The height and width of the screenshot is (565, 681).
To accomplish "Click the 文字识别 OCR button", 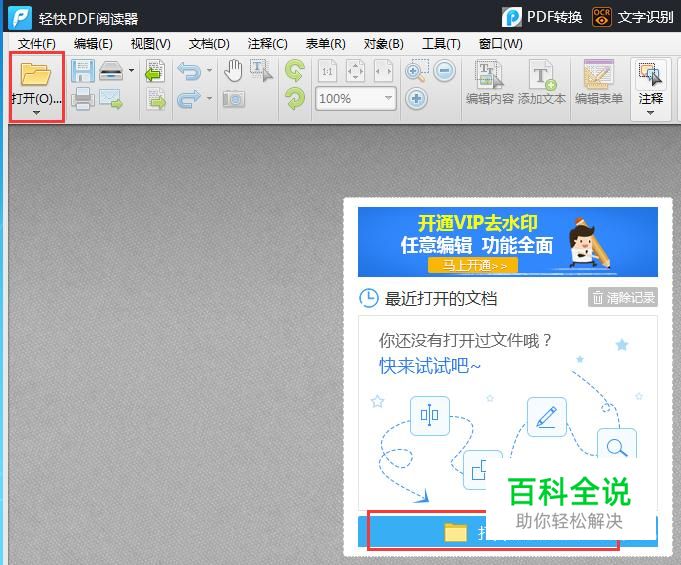I will (x=633, y=17).
